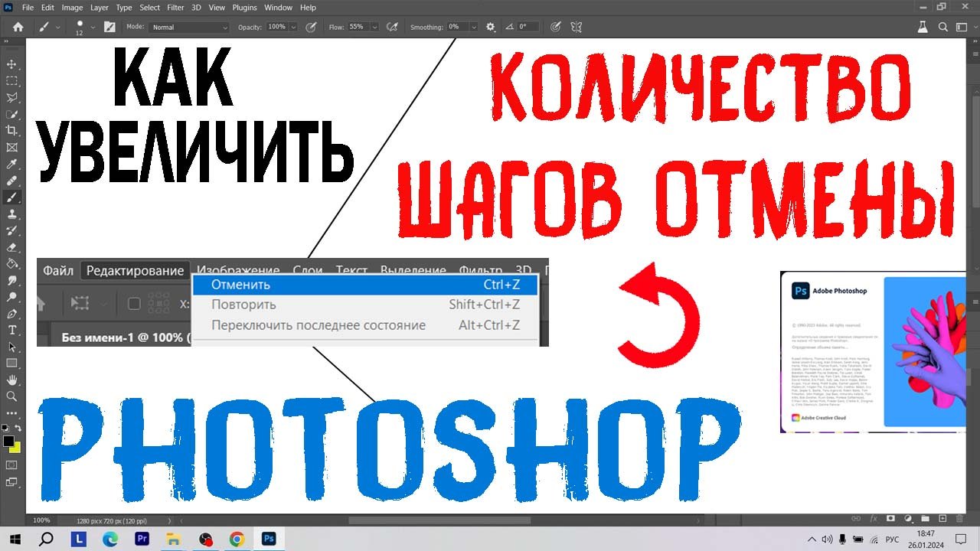Screen dimensions: 980x551
Task: Open the brush preset picker dropdown
Action: pos(93,27)
